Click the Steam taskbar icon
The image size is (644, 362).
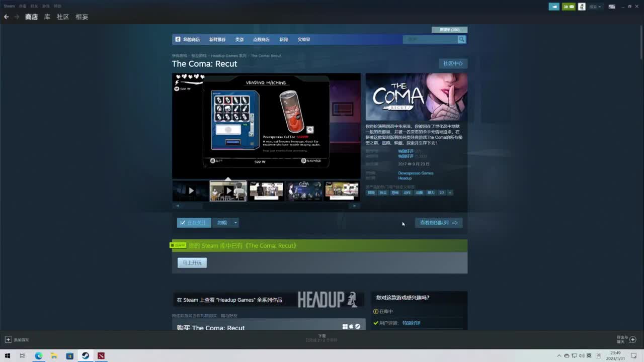point(86,356)
